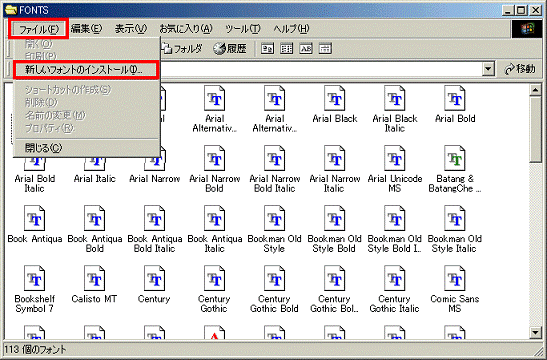Choose 新しいフォントのインストール from File menu

point(86,70)
